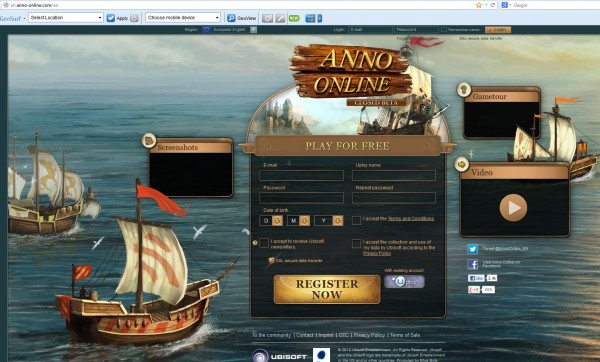Click the site identity globe icon
This screenshot has height=362, width=600.
pyautogui.click(x=6, y=5)
